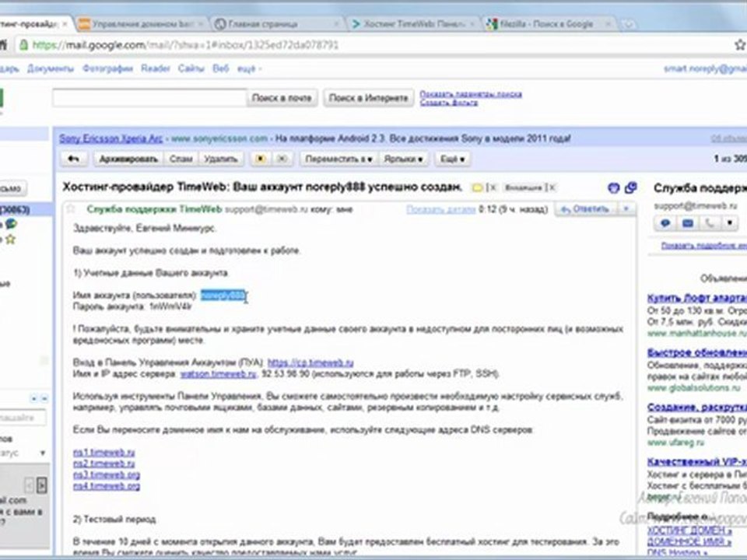Image resolution: width=747 pixels, height=560 pixels.
Task: Open the https://cp.timeweb.ru link
Action: pyautogui.click(x=310, y=363)
